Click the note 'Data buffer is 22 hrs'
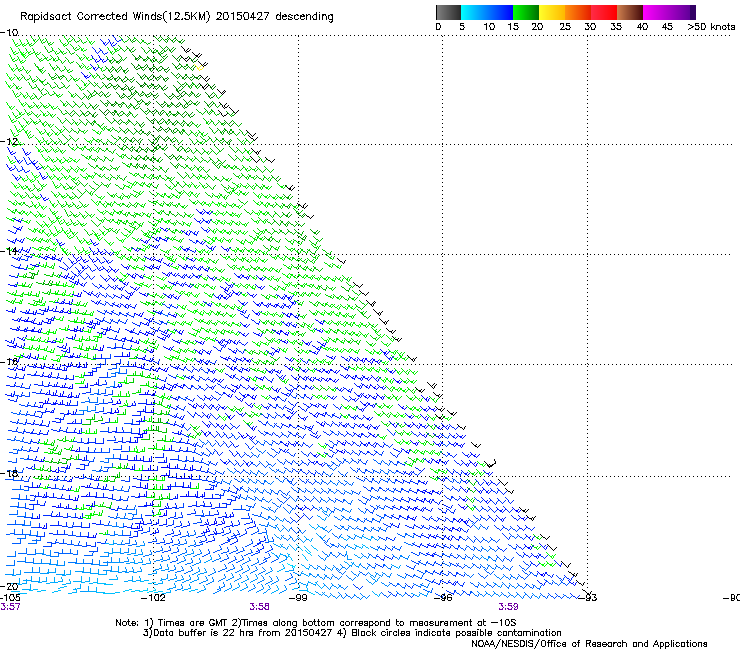 click(x=202, y=633)
